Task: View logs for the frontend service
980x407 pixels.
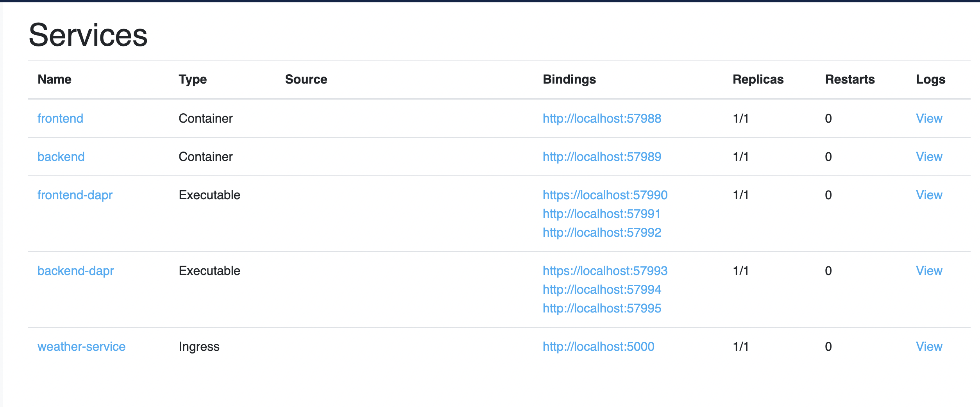Action: 930,118
